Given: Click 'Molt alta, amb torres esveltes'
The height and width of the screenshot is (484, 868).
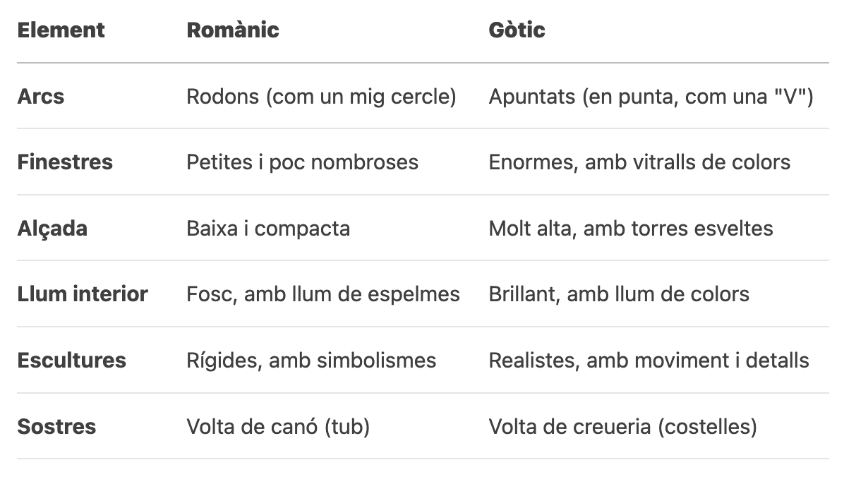Looking at the screenshot, I should (631, 229).
